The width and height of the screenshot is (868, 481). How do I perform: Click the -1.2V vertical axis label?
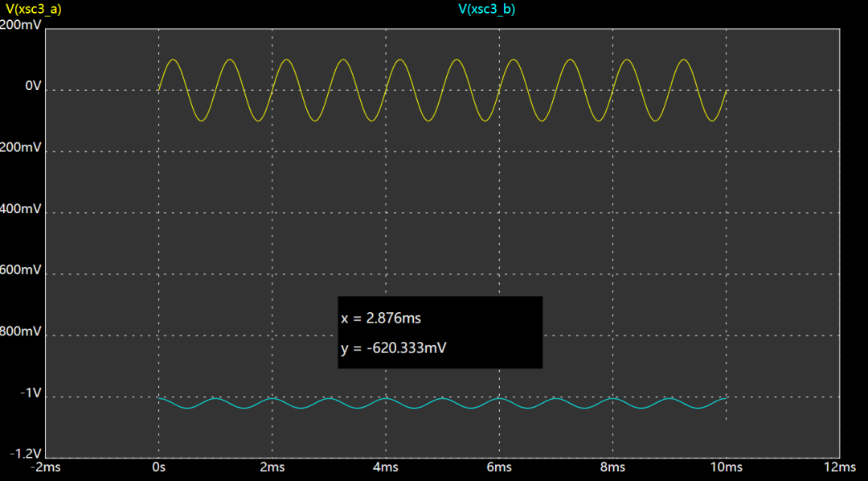coord(25,454)
